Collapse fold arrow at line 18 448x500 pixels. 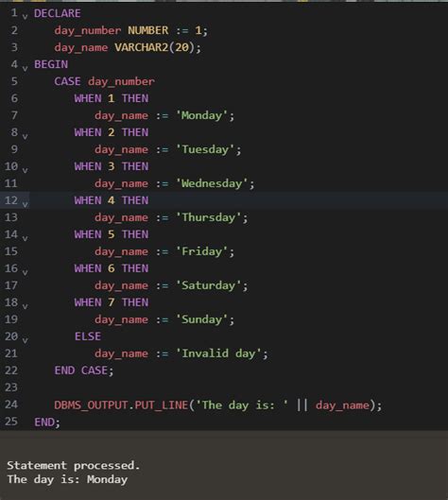click(25, 306)
